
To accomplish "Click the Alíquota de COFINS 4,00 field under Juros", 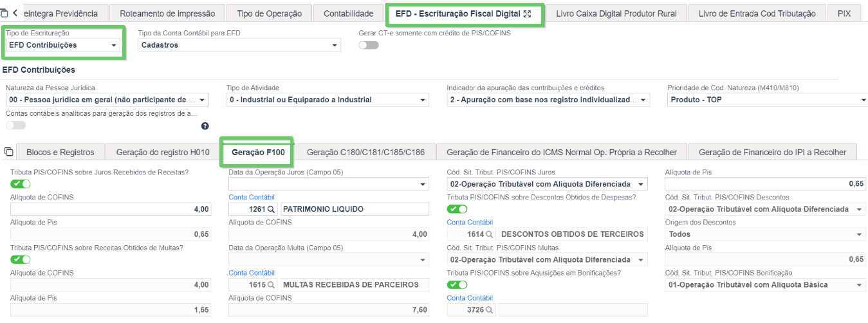I will point(111,209).
